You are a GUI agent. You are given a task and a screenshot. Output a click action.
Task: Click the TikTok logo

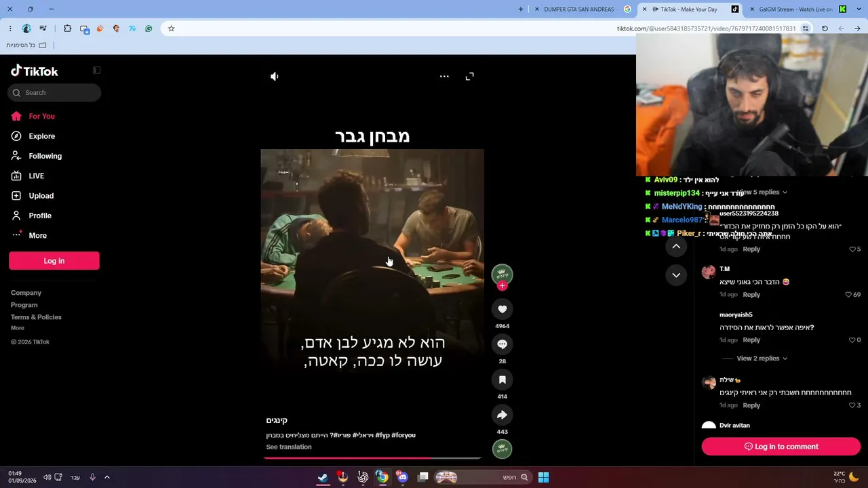35,71
